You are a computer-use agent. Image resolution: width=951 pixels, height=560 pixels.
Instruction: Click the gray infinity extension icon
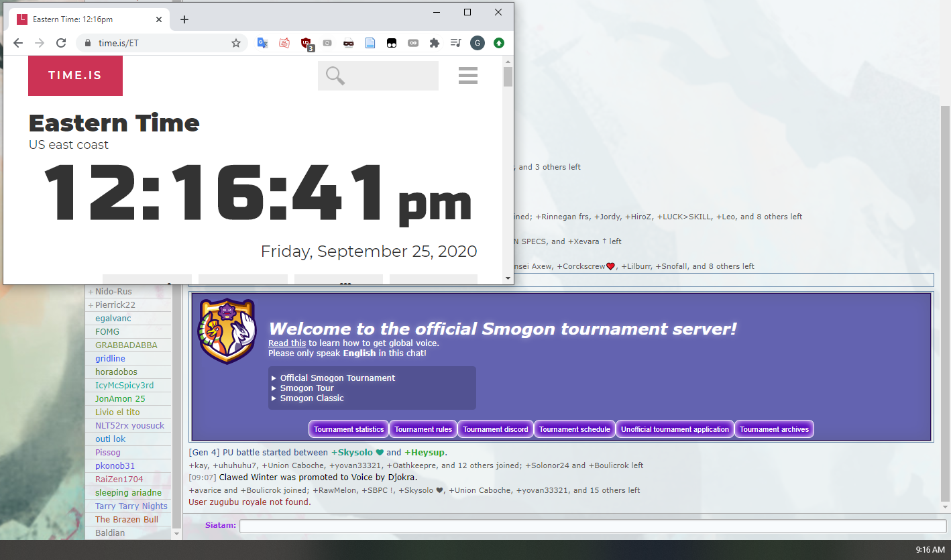click(413, 43)
